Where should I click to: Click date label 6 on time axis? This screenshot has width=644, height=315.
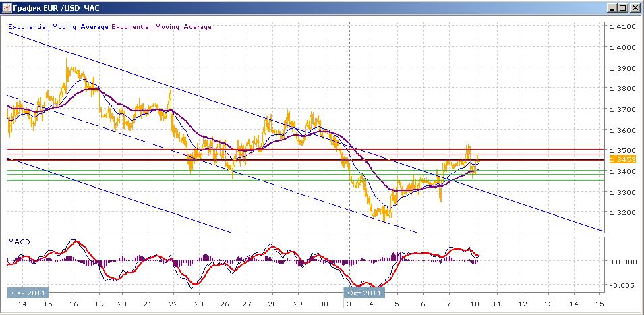point(423,304)
